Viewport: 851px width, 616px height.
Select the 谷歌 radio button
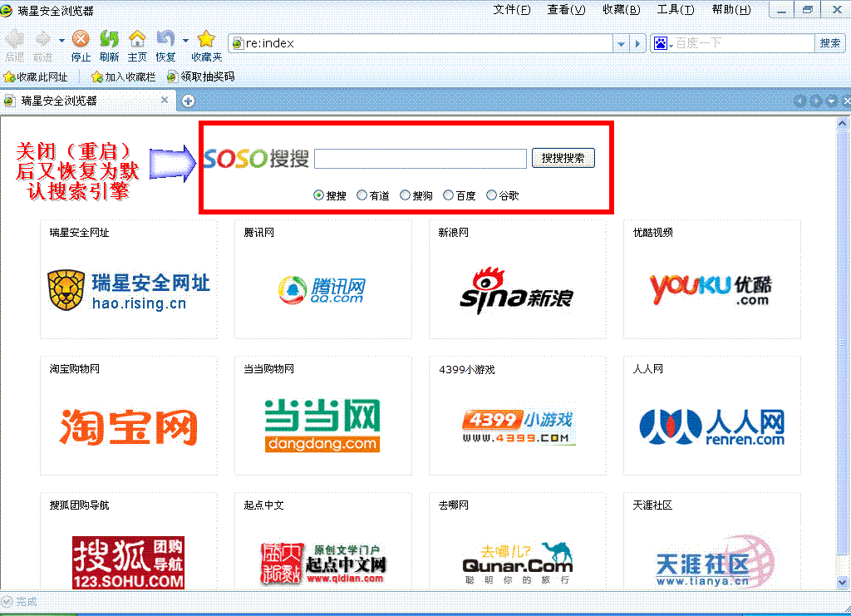point(491,195)
